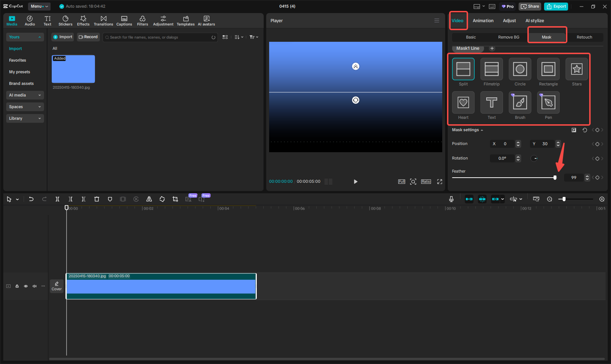
Task: Switch to the Animation tab
Action: [x=483, y=21]
